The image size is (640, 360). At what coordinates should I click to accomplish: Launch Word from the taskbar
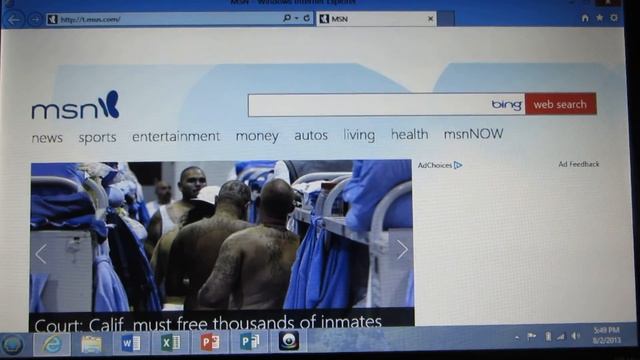(131, 343)
